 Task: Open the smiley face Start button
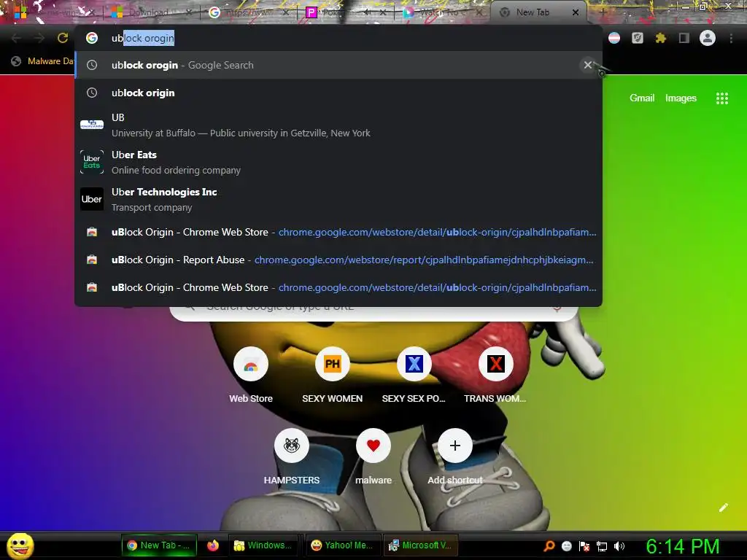20,545
